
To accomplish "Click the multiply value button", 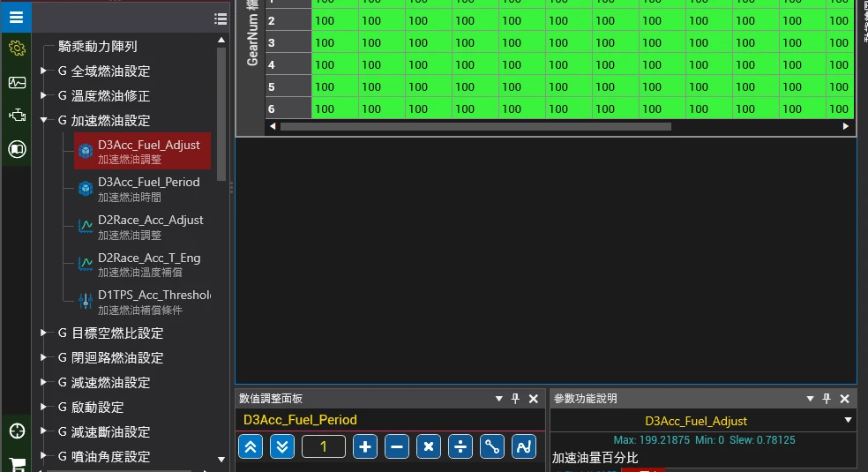I will (429, 446).
